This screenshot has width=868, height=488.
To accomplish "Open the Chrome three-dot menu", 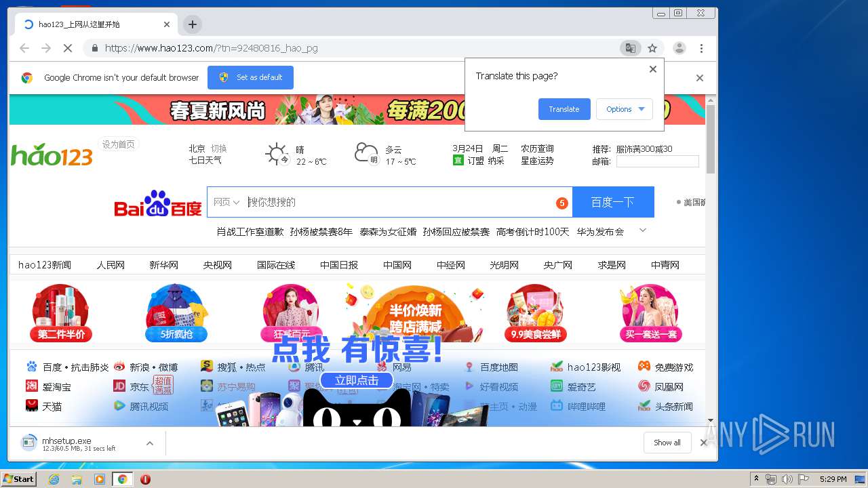I will 701,48.
